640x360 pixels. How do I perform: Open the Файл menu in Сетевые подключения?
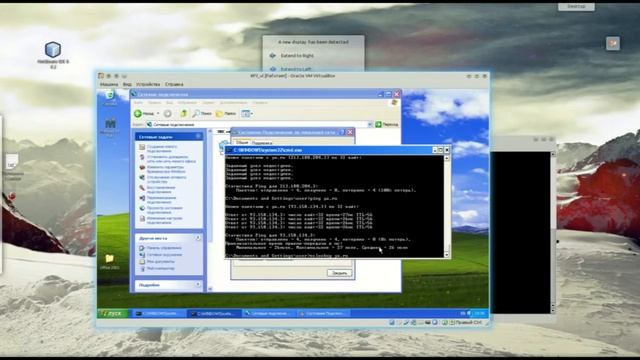pos(139,102)
